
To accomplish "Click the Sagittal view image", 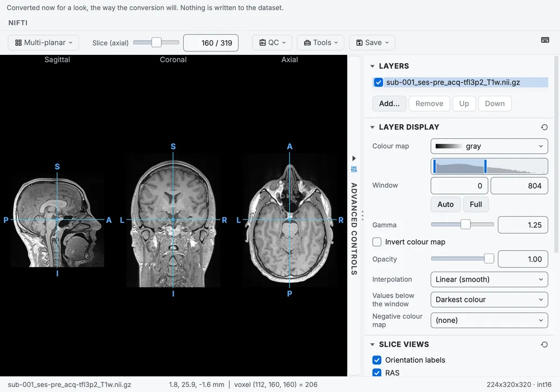I will pyautogui.click(x=57, y=221).
